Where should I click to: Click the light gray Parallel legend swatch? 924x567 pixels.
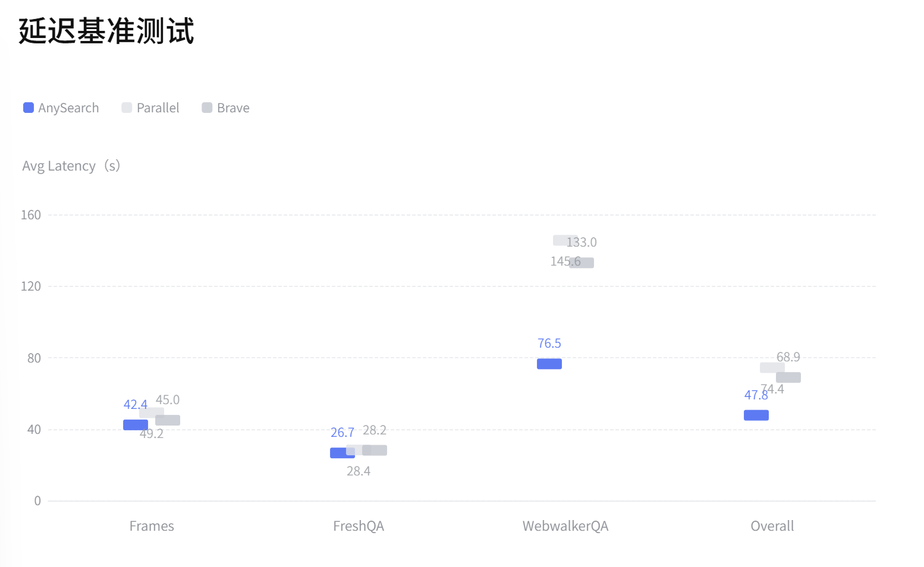click(x=127, y=108)
